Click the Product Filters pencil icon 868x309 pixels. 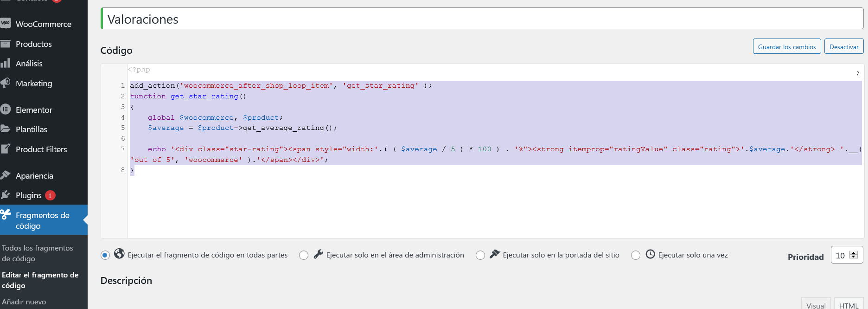click(x=5, y=149)
